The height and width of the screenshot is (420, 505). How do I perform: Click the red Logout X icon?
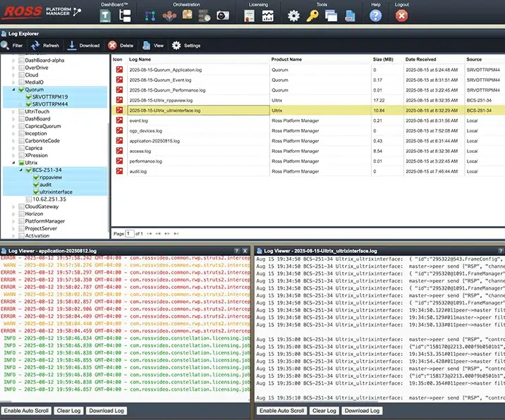point(401,16)
